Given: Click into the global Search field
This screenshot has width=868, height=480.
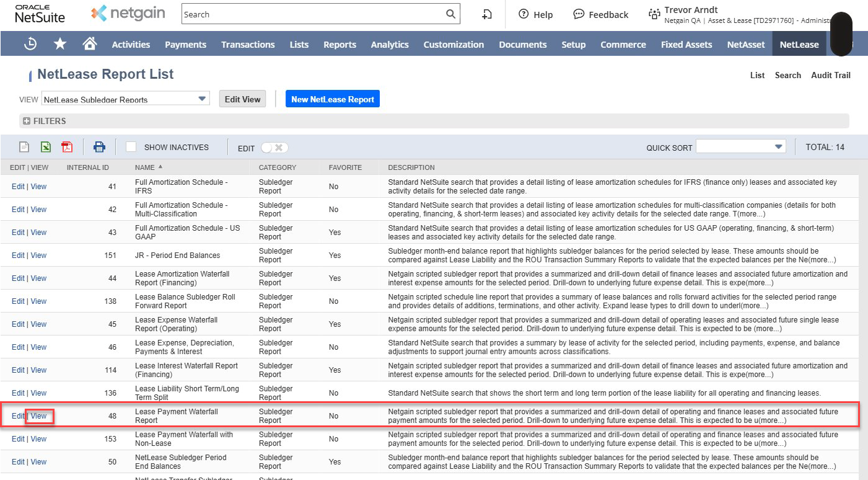Looking at the screenshot, I should point(313,14).
